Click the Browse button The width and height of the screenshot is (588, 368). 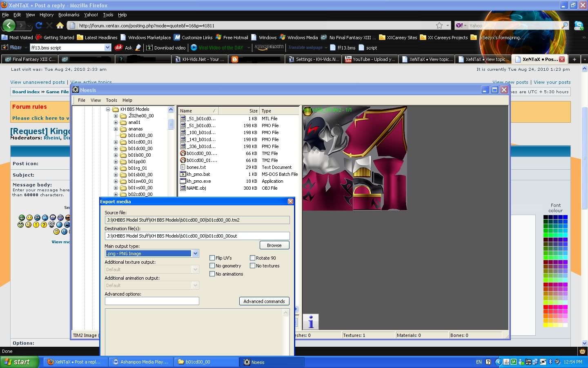tap(274, 245)
